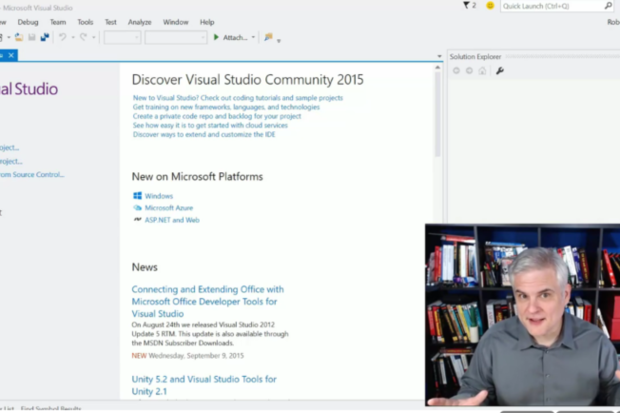This screenshot has width=620, height=413.
Task: Open 'Connecting and Extending Office' news article
Action: coord(208,301)
